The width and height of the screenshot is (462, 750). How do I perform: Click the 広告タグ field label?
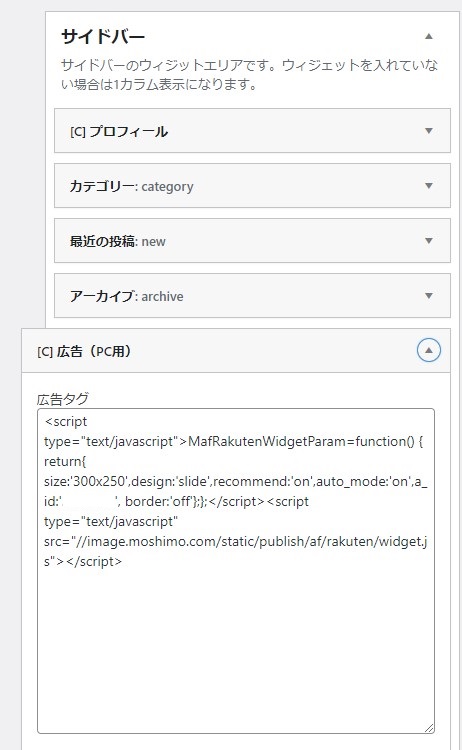coord(63,398)
